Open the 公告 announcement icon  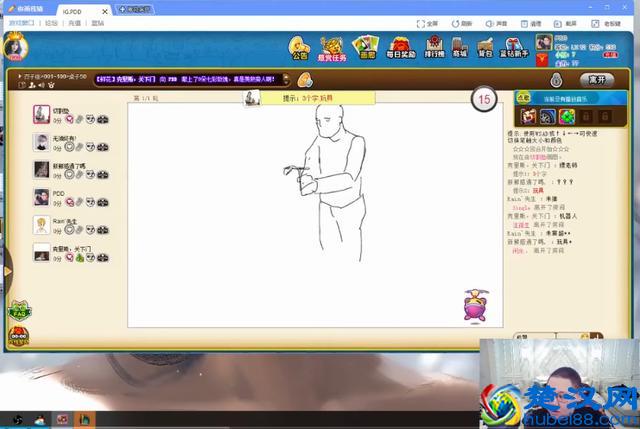coord(300,47)
